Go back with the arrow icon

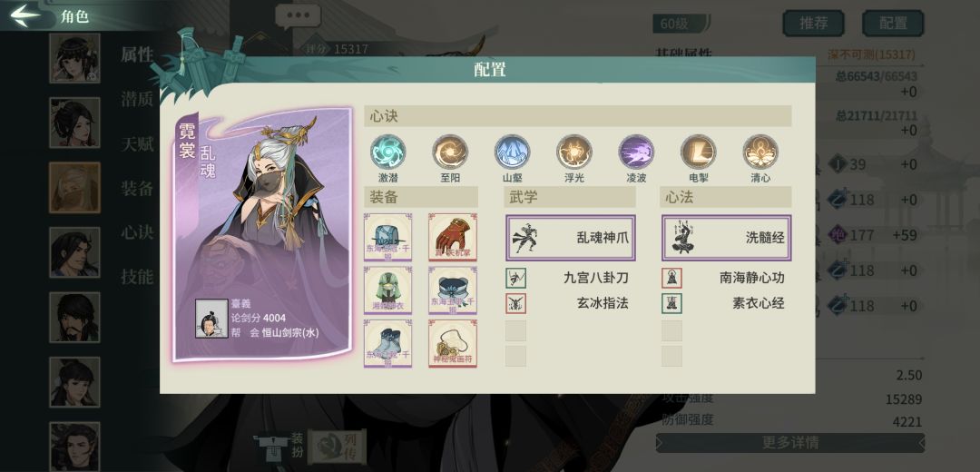(25, 15)
